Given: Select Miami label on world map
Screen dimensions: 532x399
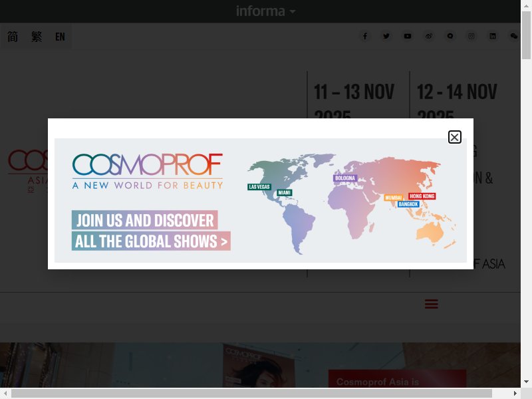Looking at the screenshot, I should click(285, 193).
